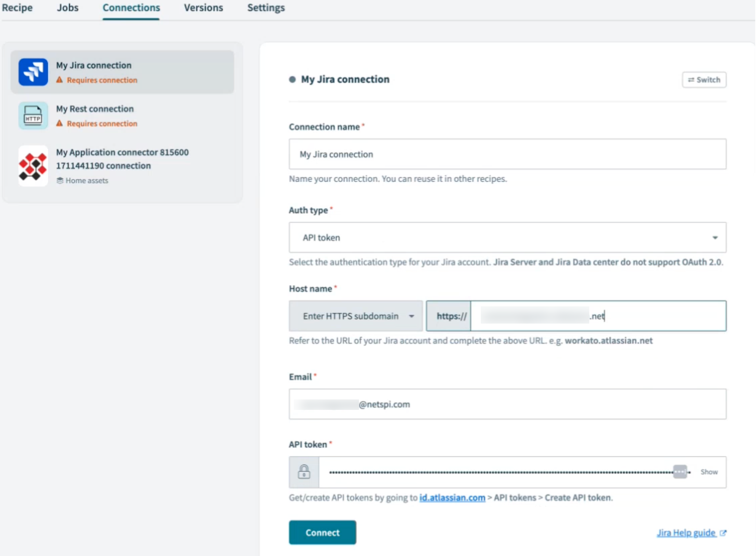Click the Home assets folder icon
This screenshot has width=756, height=556.
coord(61,180)
